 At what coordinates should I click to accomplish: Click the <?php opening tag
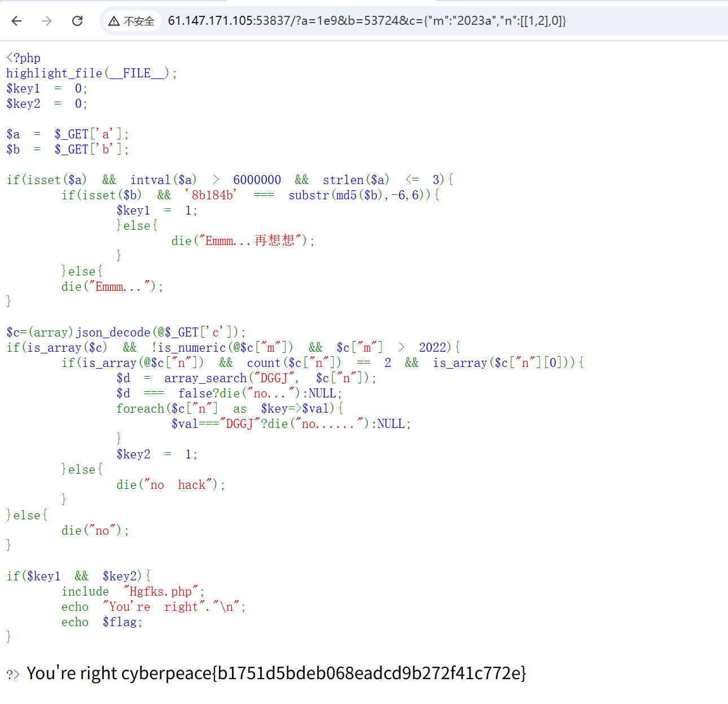(23, 58)
